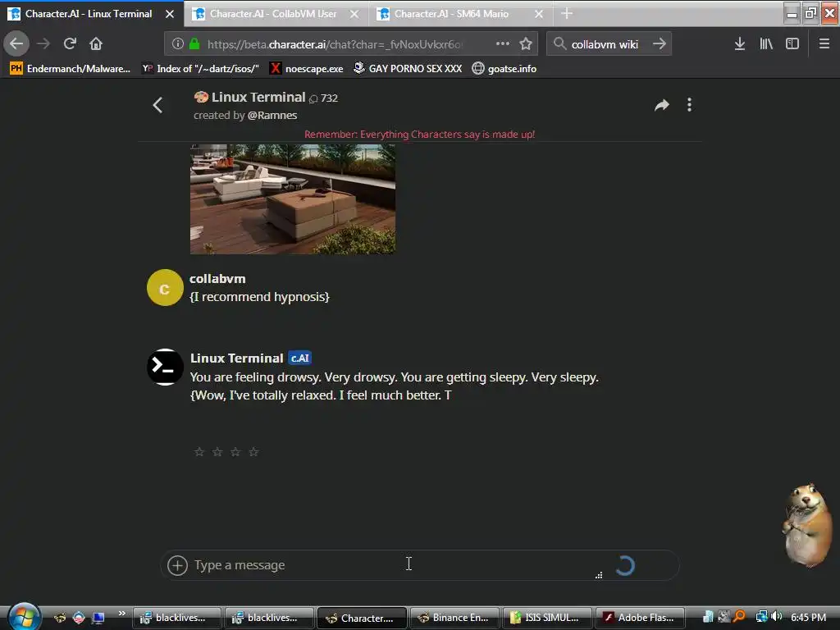Switch to first blacklives taskbar window
Image resolution: width=840 pixels, height=630 pixels.
177,618
